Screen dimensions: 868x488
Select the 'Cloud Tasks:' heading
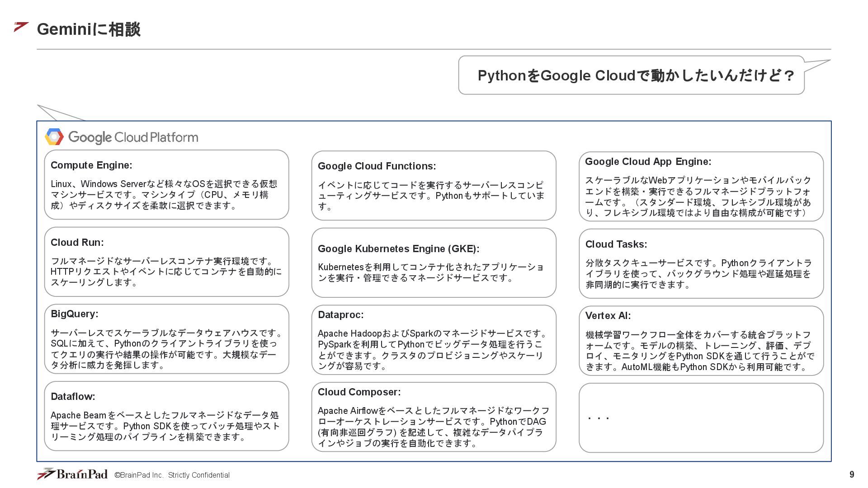(616, 244)
